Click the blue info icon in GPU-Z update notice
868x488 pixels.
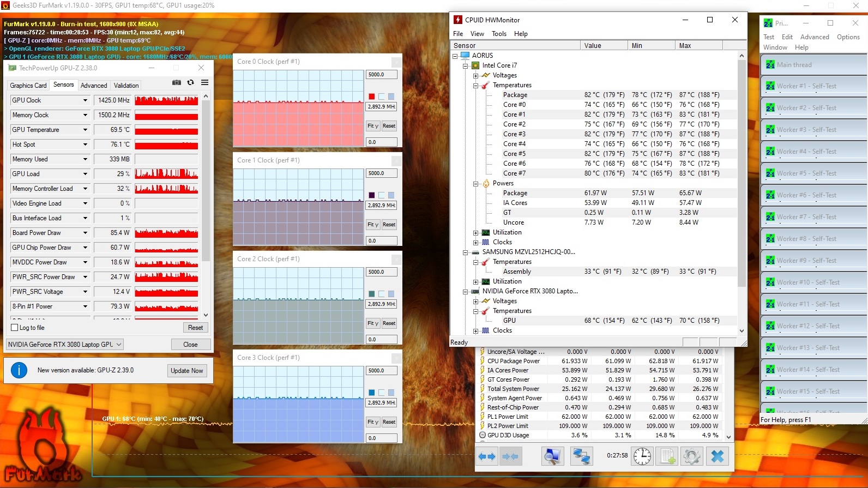point(19,371)
